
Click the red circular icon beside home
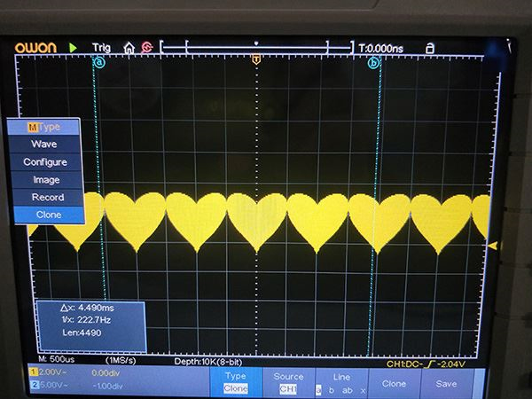coord(146,46)
